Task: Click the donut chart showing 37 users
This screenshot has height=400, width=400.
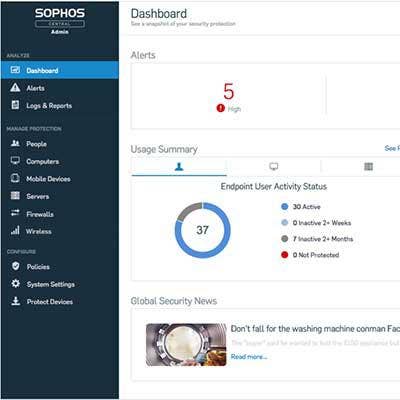Action: coord(202,230)
